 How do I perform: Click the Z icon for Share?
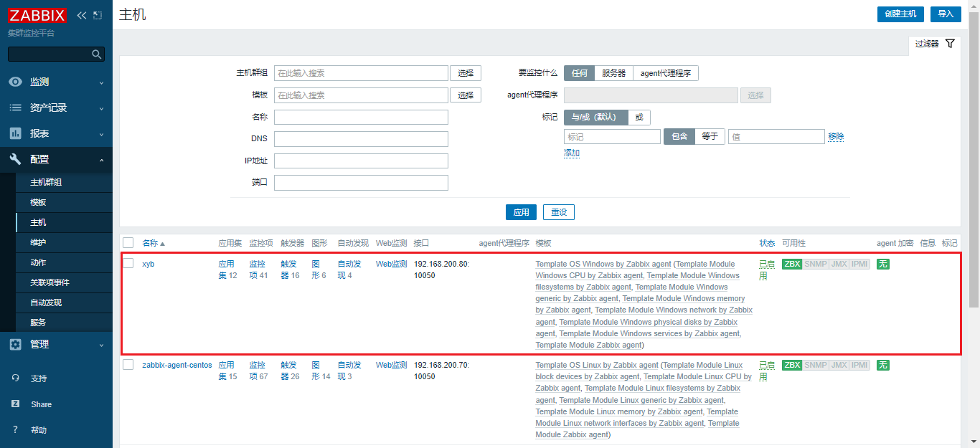point(15,404)
